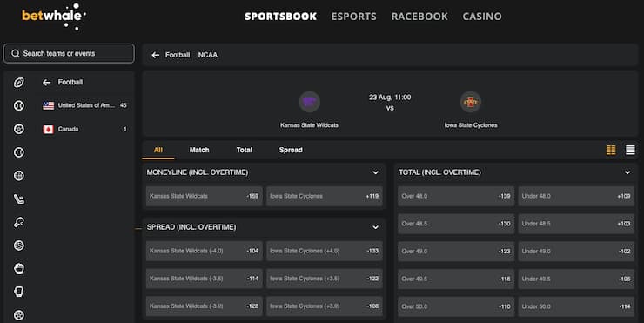Open United States of America leagues

click(x=84, y=105)
